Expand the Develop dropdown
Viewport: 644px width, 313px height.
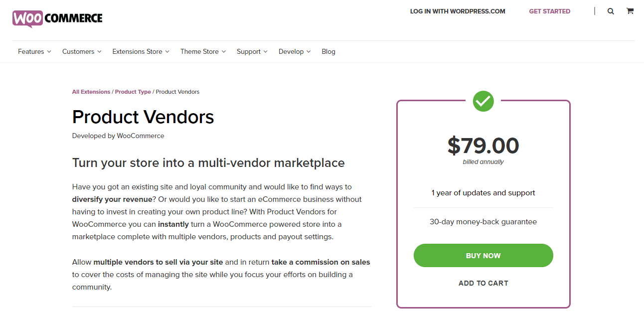(291, 51)
